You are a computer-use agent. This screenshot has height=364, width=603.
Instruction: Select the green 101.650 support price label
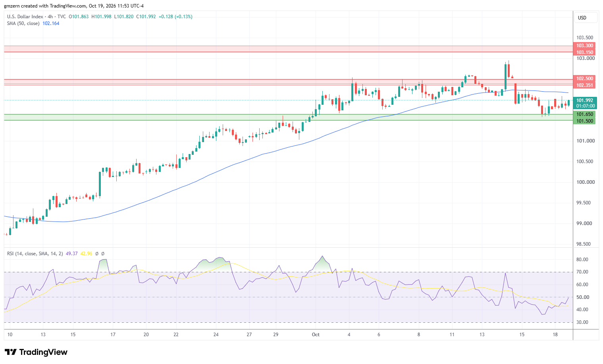[585, 114]
